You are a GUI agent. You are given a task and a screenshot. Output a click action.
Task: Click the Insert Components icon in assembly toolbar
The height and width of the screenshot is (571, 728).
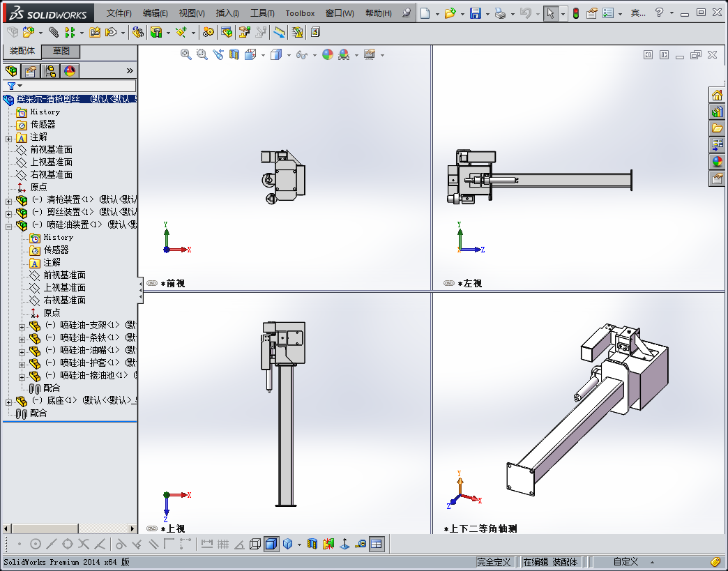click(x=29, y=32)
